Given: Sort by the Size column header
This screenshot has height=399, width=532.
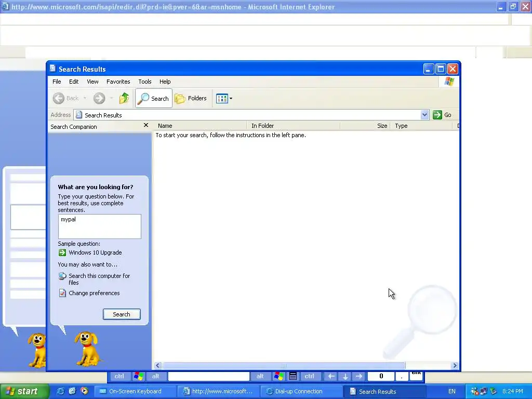Looking at the screenshot, I should pos(365,126).
